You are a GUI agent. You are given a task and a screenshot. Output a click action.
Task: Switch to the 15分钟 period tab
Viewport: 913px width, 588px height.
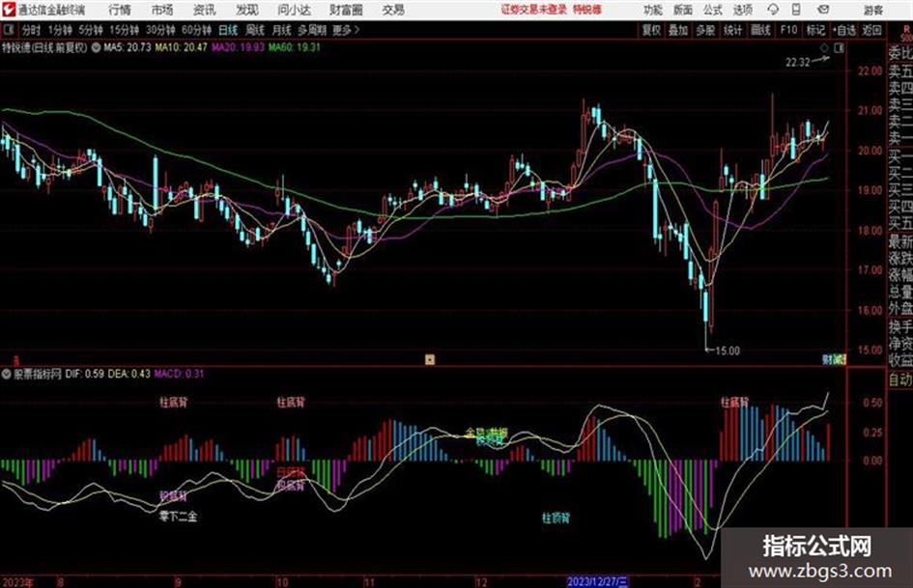click(125, 30)
